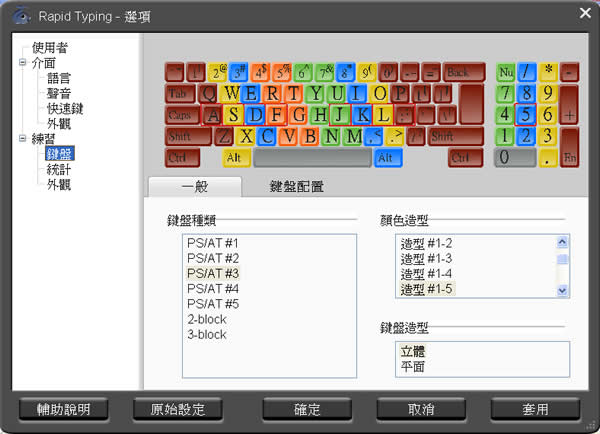Open the 聲音 settings item
Image resolution: width=600 pixels, height=434 pixels.
[59, 93]
